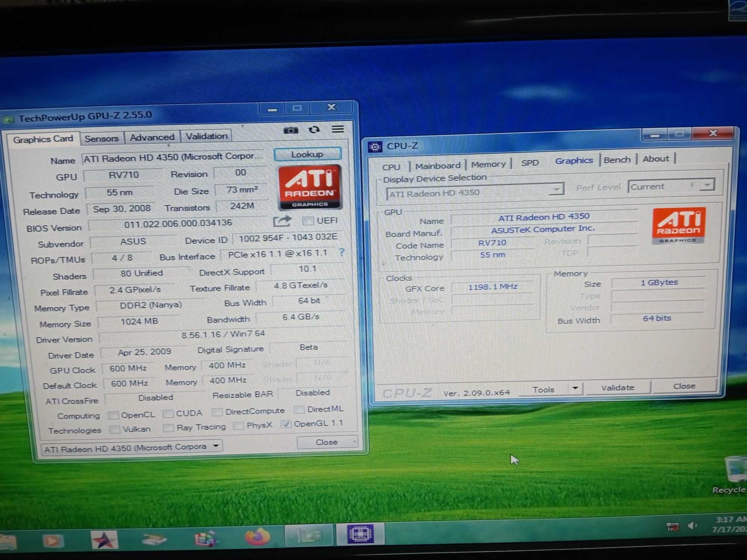Click the GPU-Z refresh icon
Screen dimensions: 747x560
click(x=314, y=130)
